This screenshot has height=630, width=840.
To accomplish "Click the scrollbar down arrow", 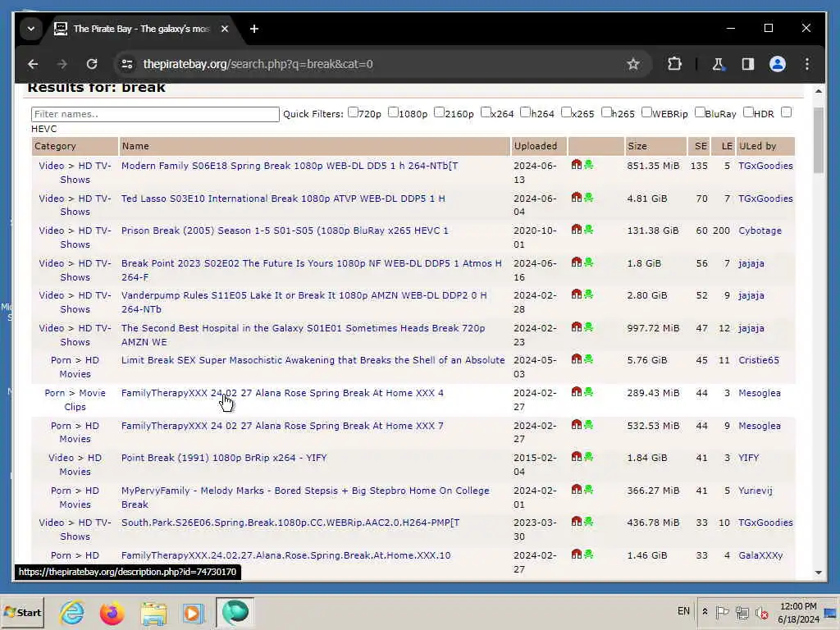I will click(x=818, y=572).
